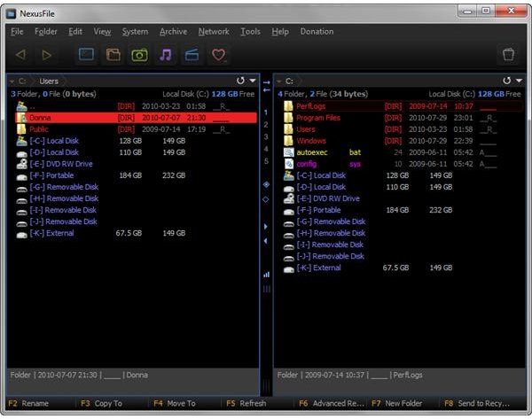Select the Donna folder in left pane

point(136,118)
